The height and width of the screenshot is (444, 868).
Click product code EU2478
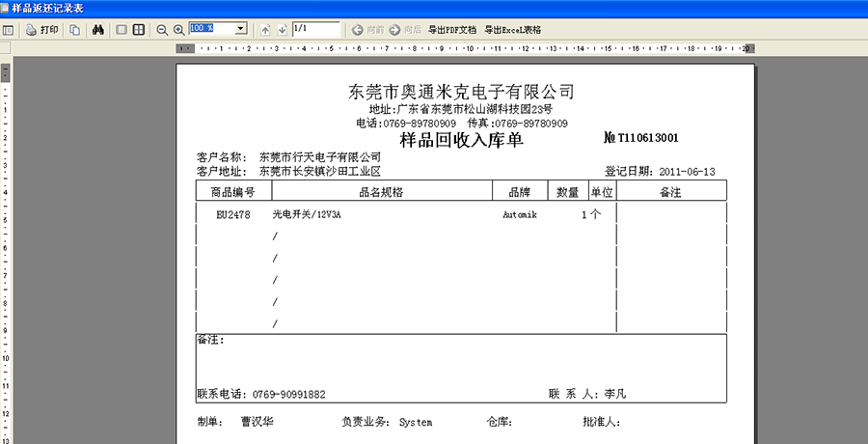(x=233, y=215)
